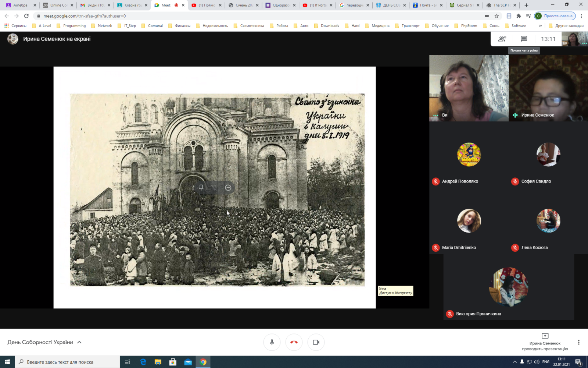Reload the Meet page
This screenshot has width=588, height=368.
(26, 16)
